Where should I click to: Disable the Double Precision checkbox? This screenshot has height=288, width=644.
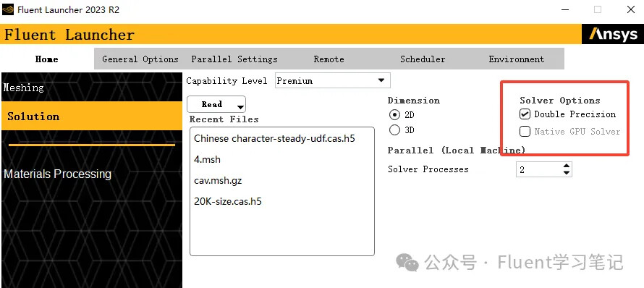pos(525,114)
